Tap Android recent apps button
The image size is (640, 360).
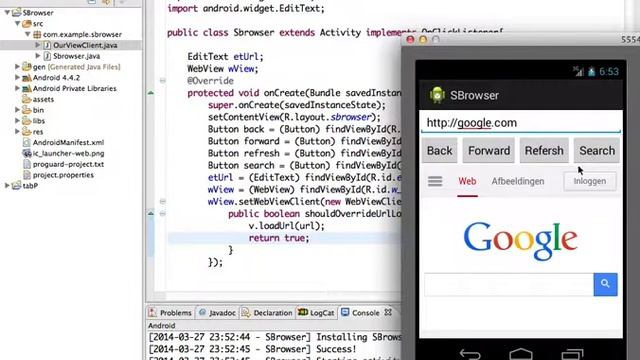click(572, 354)
